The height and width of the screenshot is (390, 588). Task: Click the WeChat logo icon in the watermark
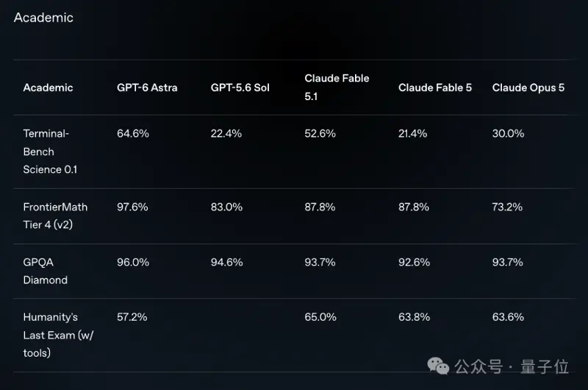click(x=438, y=366)
